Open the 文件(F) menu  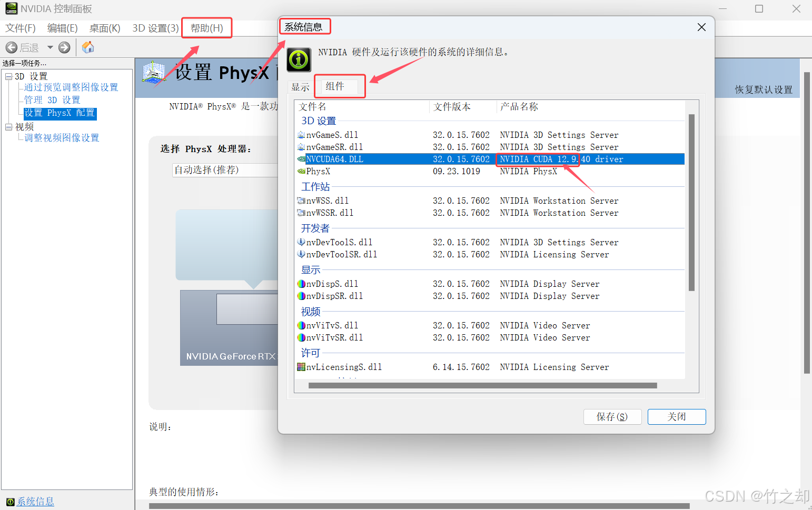click(x=21, y=28)
